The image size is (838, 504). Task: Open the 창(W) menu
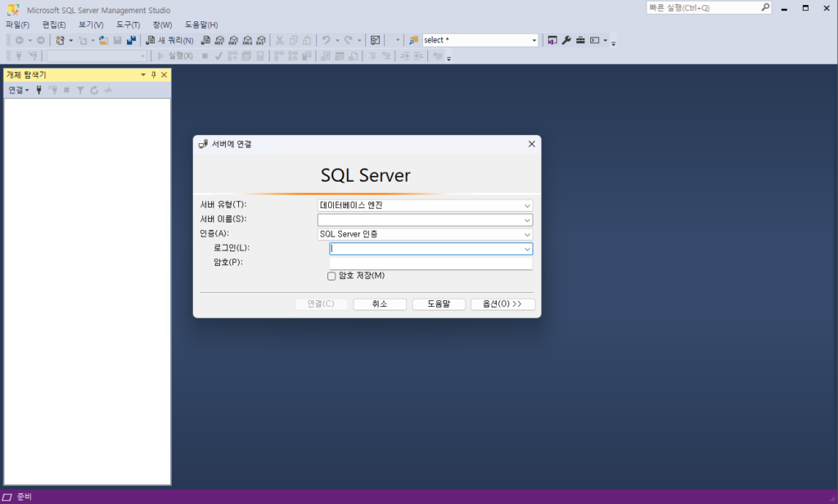point(163,25)
